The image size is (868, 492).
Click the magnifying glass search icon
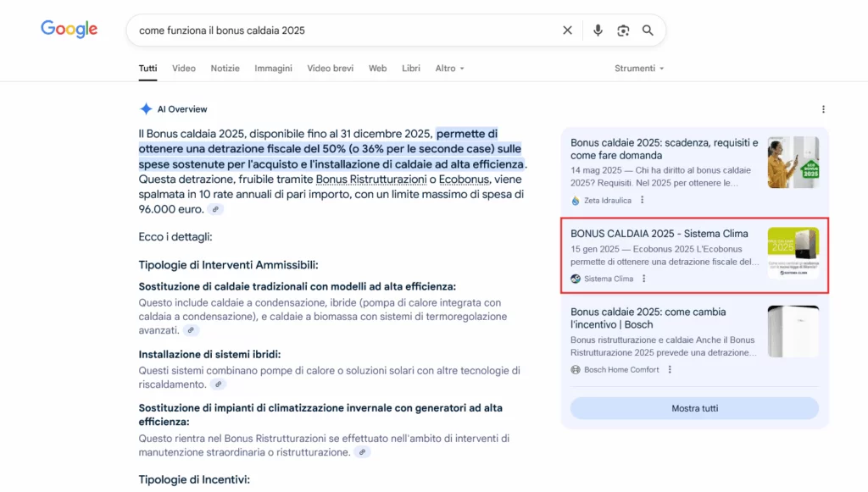pyautogui.click(x=648, y=30)
